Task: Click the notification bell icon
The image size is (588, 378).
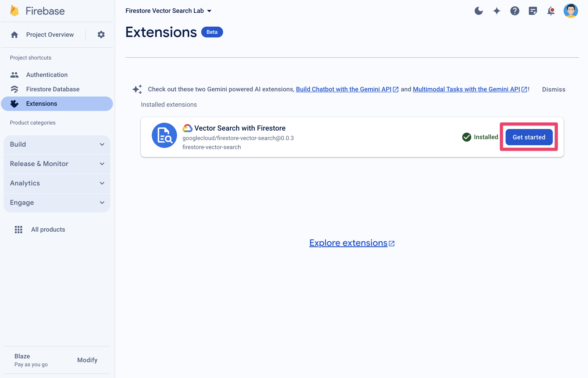Action: pos(551,11)
